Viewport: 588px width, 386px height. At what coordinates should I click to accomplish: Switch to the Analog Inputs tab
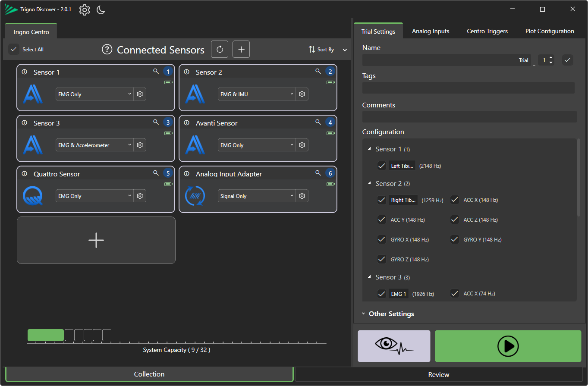click(x=430, y=31)
